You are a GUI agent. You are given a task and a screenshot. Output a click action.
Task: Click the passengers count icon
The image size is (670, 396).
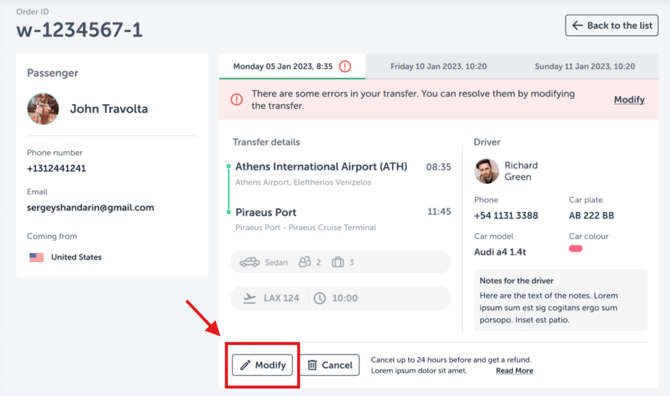pos(305,262)
